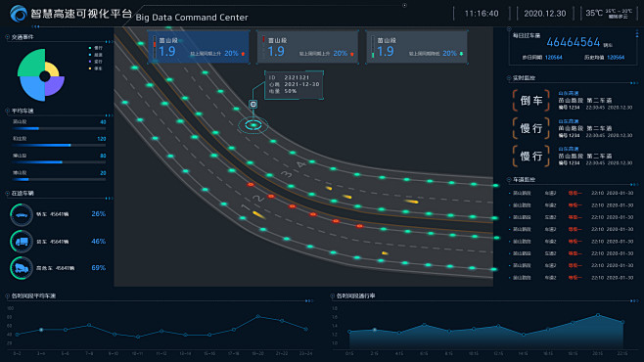Click the yellow pie chart segment
The height and width of the screenshot is (362, 644).
[x=52, y=68]
